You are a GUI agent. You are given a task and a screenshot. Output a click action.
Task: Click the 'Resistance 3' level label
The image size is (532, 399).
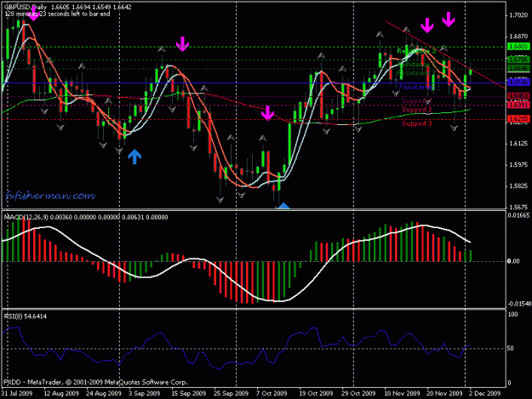click(x=416, y=51)
